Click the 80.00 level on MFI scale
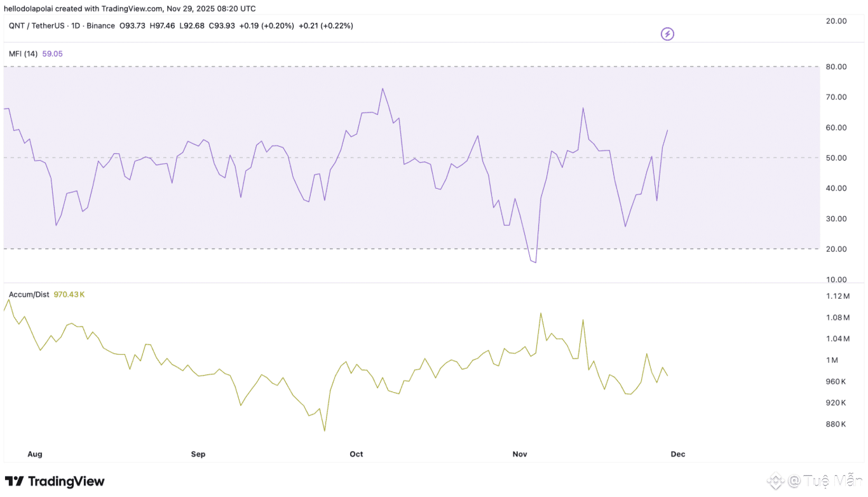The image size is (868, 497). [x=836, y=67]
